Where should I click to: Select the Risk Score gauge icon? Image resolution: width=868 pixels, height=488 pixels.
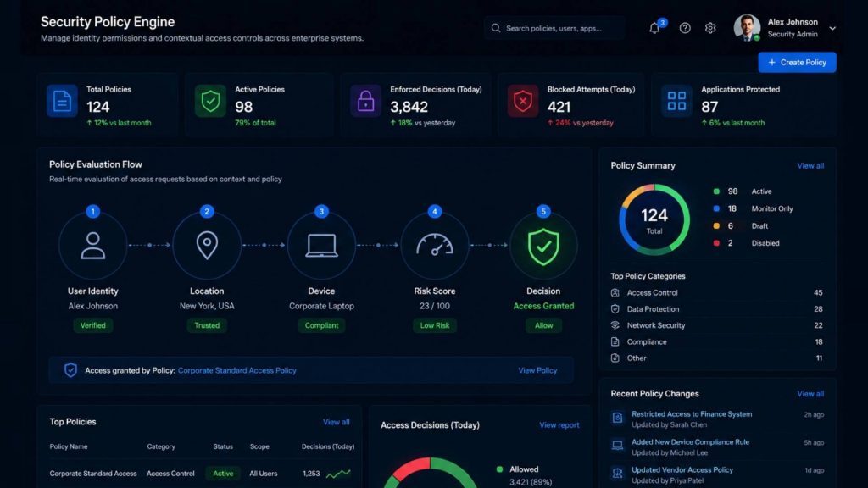click(435, 245)
